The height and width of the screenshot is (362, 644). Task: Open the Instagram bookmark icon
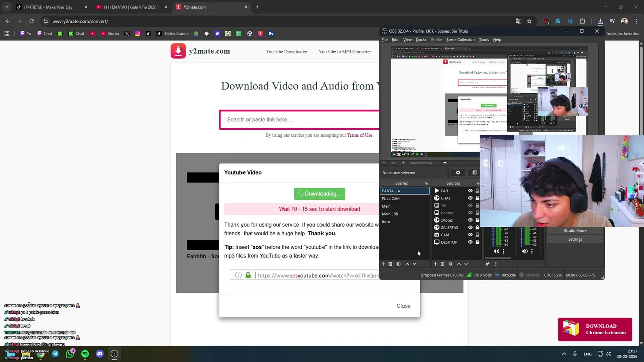coord(137,34)
